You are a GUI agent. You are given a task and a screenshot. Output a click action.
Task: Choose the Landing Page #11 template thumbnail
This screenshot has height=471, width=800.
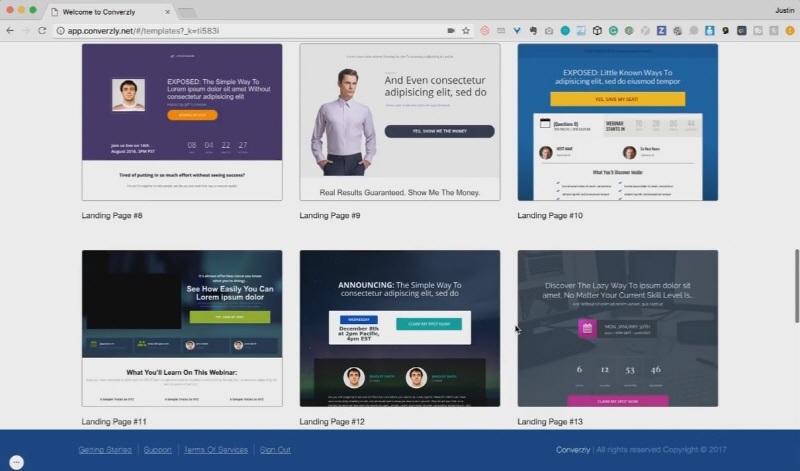point(182,328)
